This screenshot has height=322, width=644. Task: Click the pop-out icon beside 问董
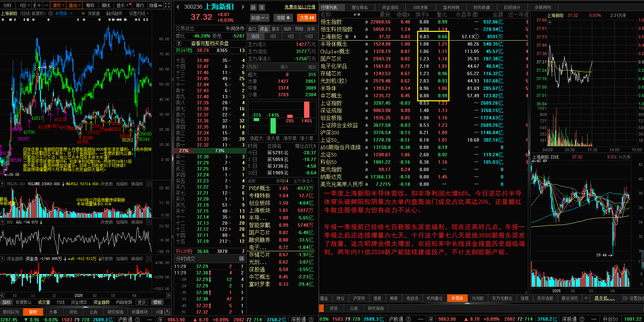(x=167, y=312)
